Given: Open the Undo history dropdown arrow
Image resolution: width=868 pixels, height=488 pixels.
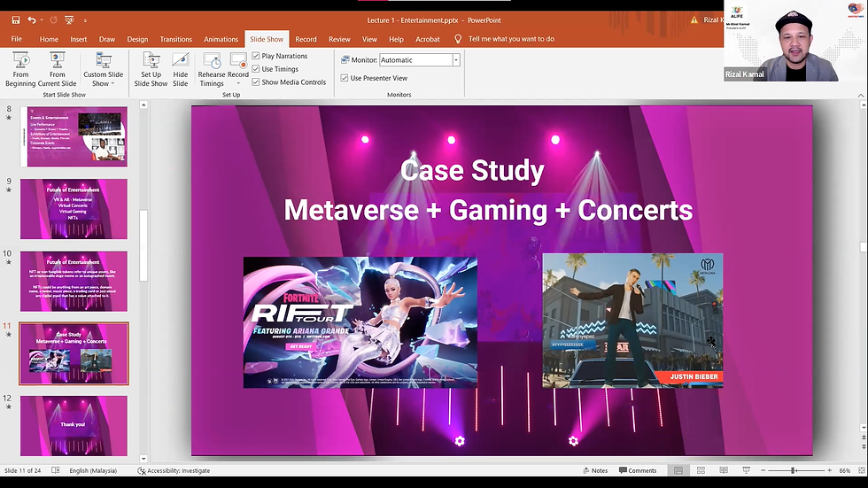Looking at the screenshot, I should pyautogui.click(x=42, y=20).
